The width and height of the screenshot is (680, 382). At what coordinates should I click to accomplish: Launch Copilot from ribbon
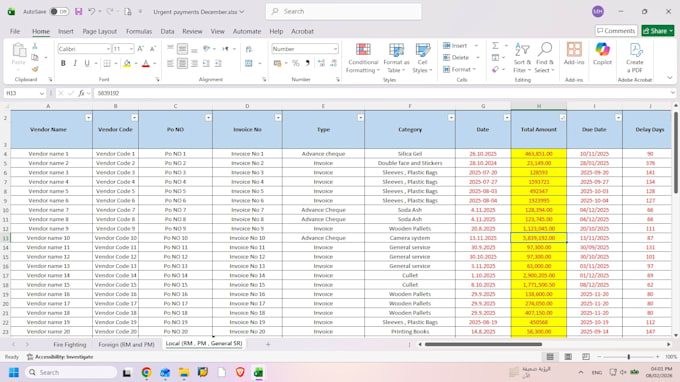pyautogui.click(x=602, y=54)
